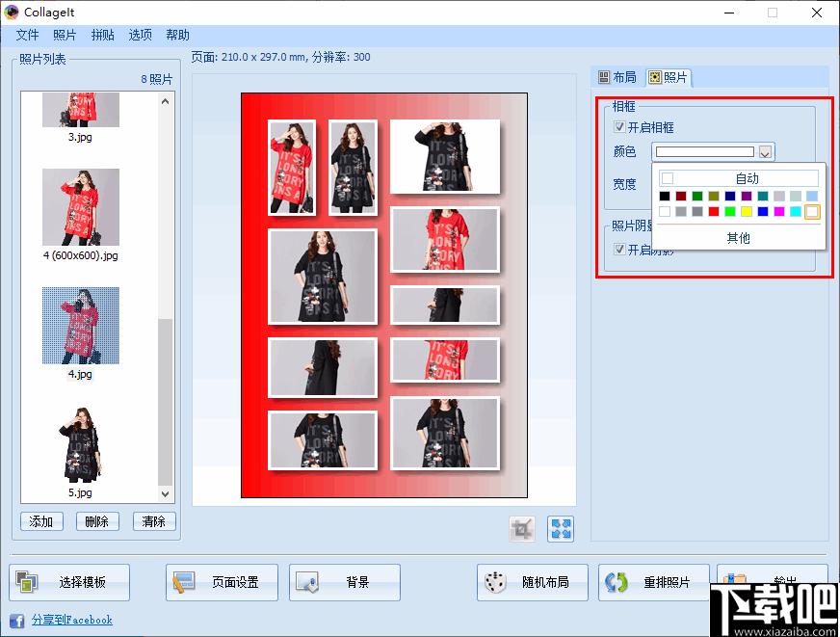Collapse the 颜色 color dropdown arrow

[765, 152]
